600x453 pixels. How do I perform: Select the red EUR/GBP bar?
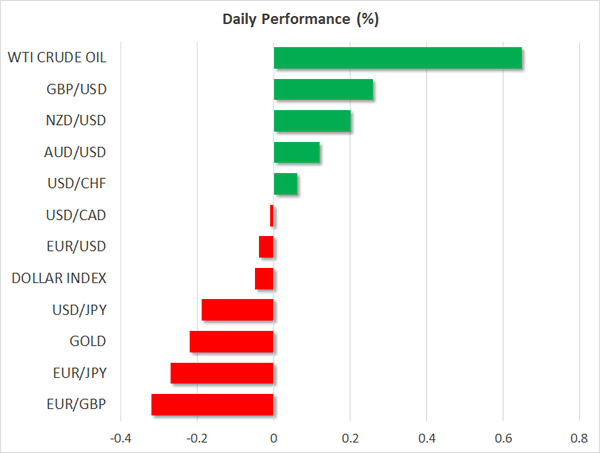[x=212, y=404]
